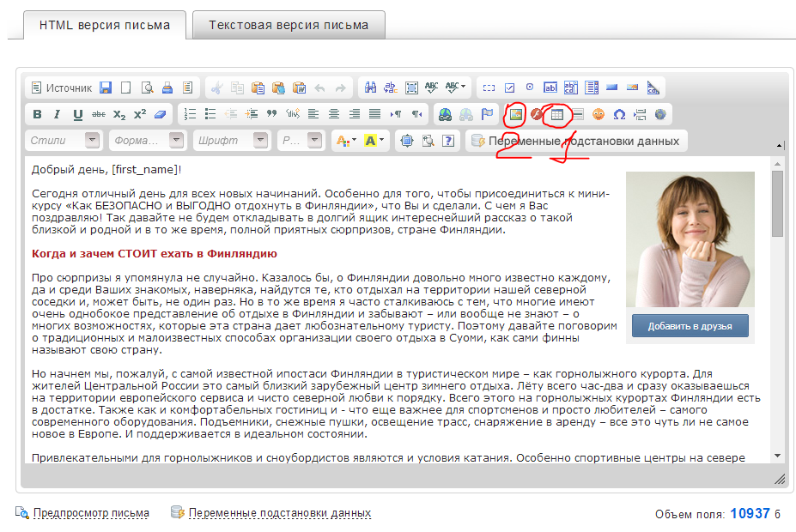Print the email content

pos(167,88)
